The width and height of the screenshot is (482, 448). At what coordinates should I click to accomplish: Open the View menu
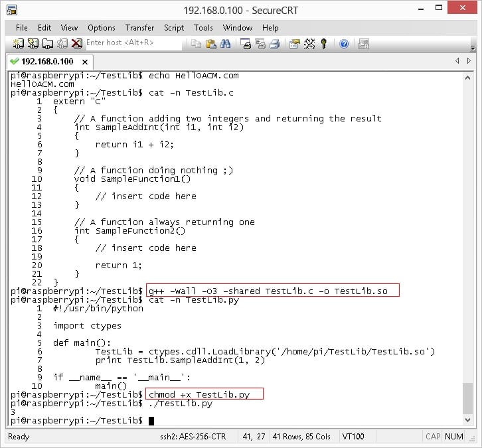(x=69, y=28)
